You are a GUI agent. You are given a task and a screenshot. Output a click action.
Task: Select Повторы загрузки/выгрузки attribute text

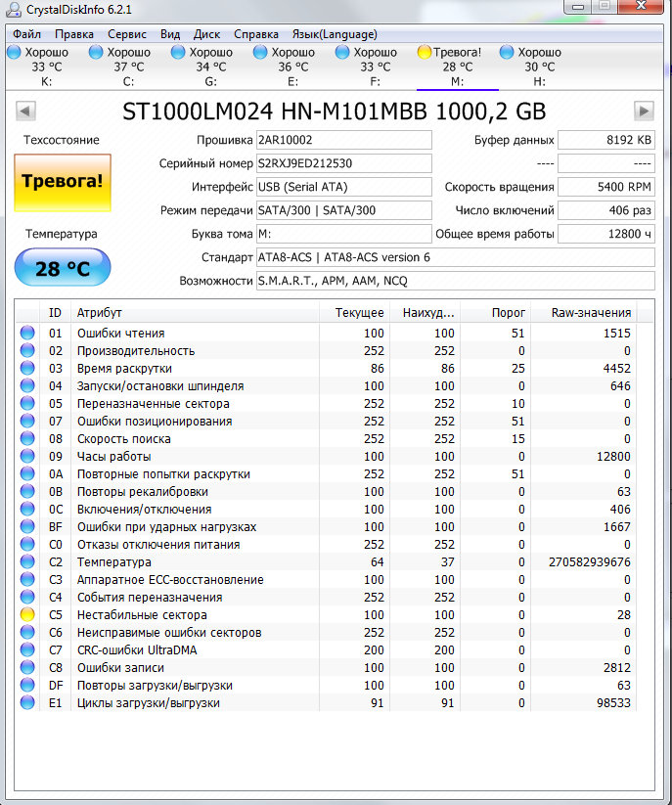(x=155, y=686)
